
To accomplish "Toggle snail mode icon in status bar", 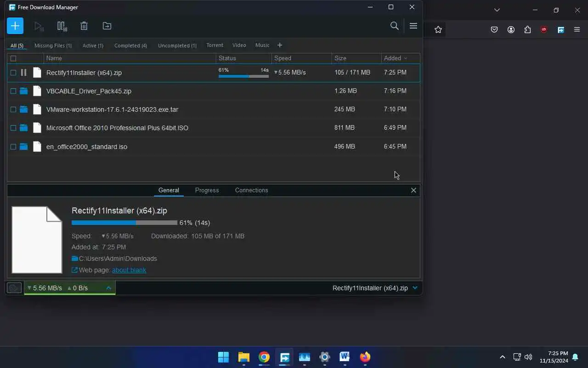I will click(x=14, y=288).
